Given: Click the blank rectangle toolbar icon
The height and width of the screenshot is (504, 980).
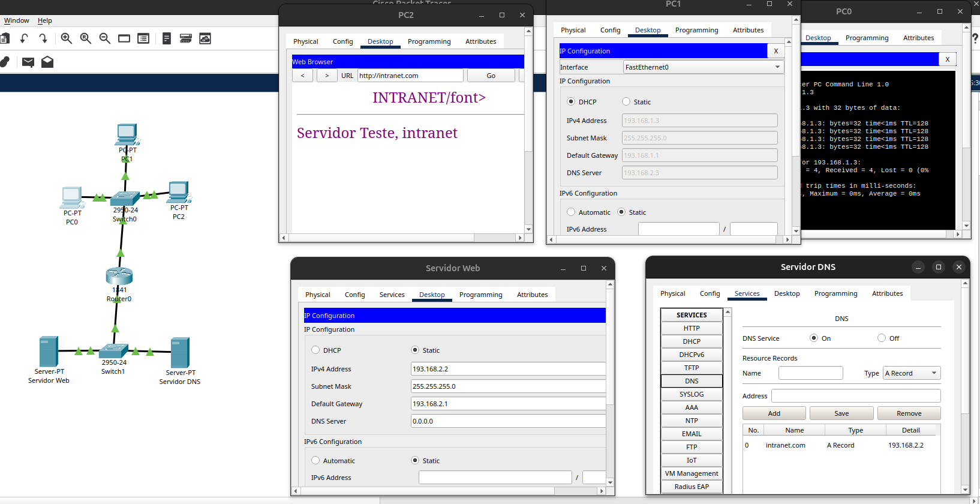Looking at the screenshot, I should [124, 38].
